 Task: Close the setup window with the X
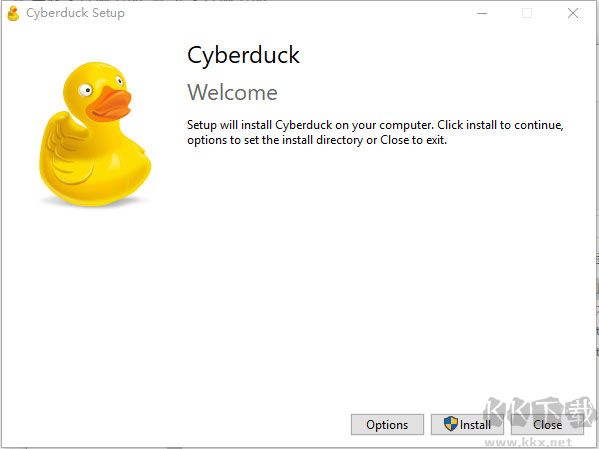click(x=573, y=13)
